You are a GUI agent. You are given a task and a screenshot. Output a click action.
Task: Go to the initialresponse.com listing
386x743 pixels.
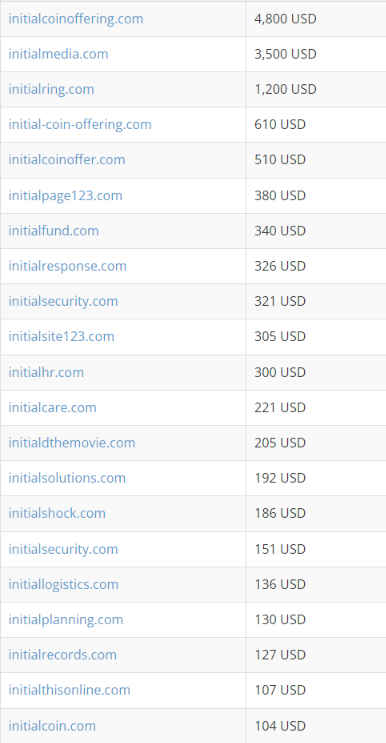(67, 266)
